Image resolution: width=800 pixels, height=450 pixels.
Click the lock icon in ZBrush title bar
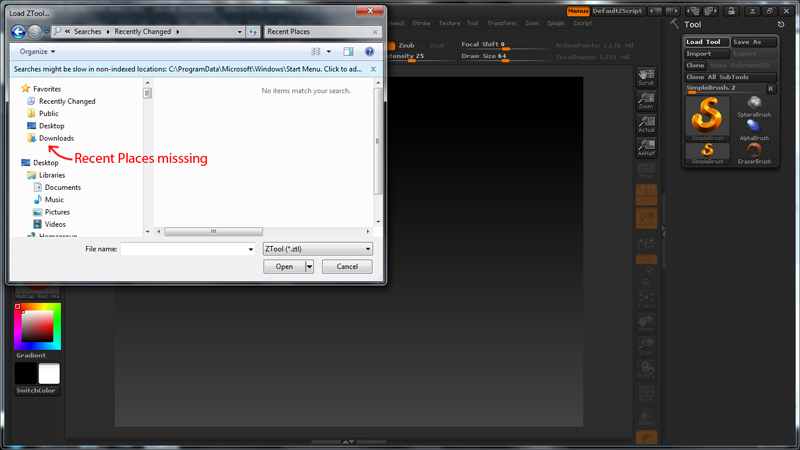click(x=731, y=11)
